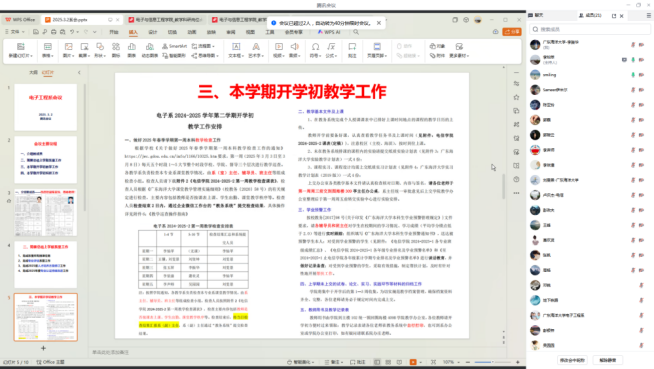Open the 动画 ribbon tab
Viewport: 654px width, 369px height.
pyautogui.click(x=191, y=32)
